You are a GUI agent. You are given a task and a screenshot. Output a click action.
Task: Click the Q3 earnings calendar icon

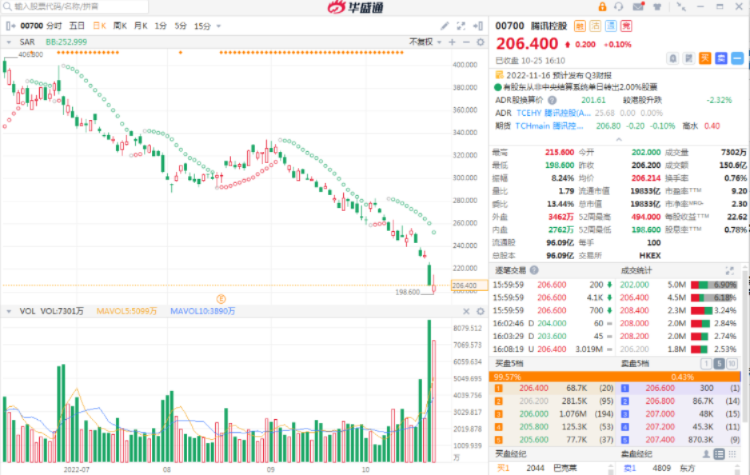click(x=499, y=75)
